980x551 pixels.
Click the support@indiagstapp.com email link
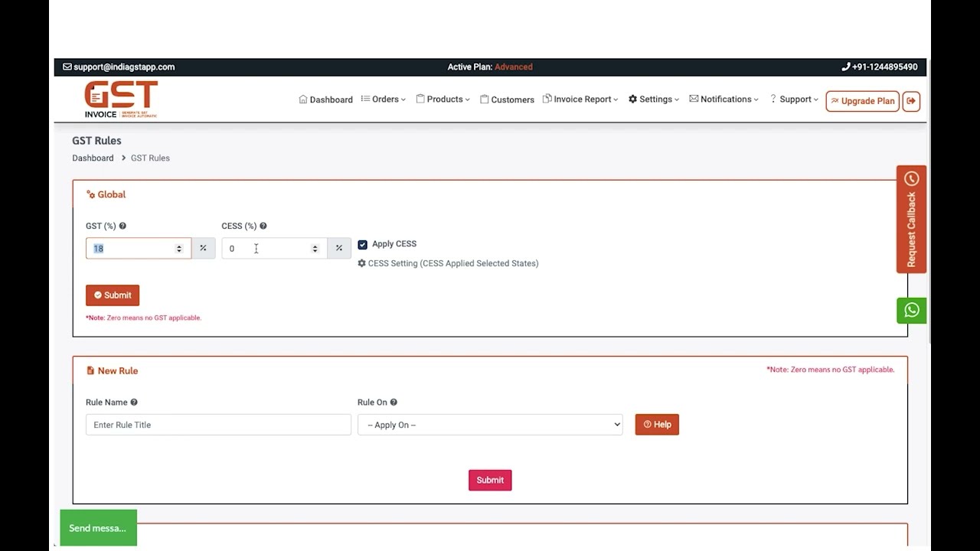coord(124,67)
